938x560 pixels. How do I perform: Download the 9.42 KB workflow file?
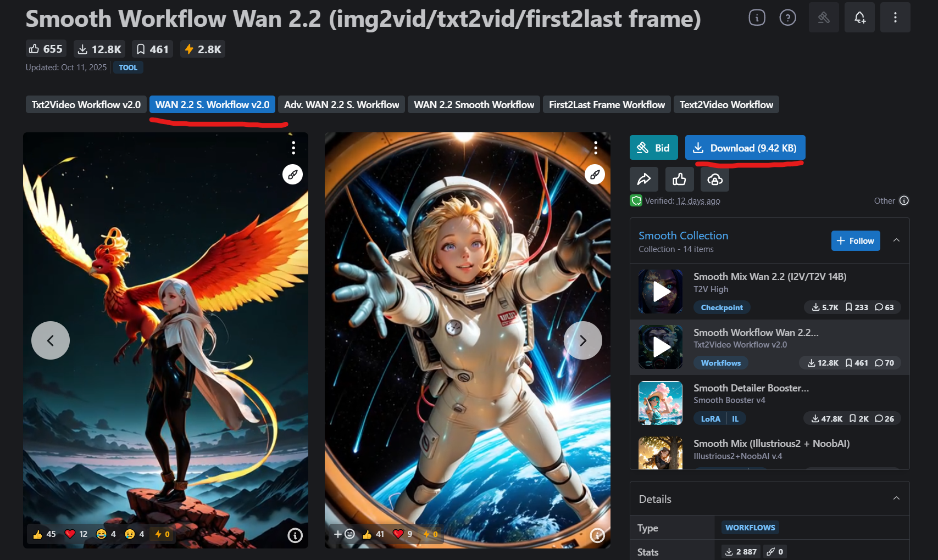745,148
